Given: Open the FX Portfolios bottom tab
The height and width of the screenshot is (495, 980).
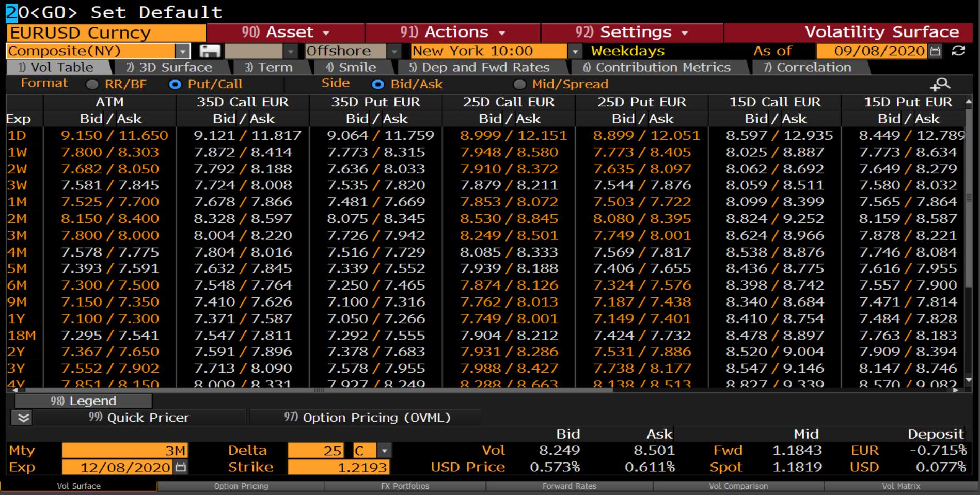Looking at the screenshot, I should click(405, 486).
